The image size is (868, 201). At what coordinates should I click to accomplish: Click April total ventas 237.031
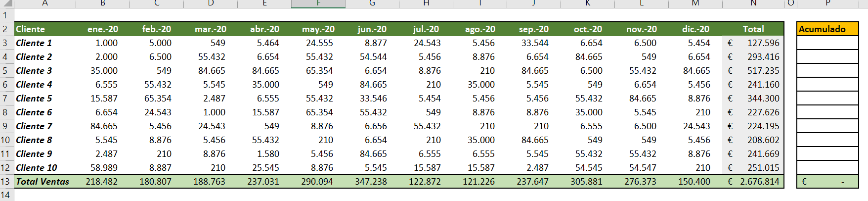(x=264, y=181)
